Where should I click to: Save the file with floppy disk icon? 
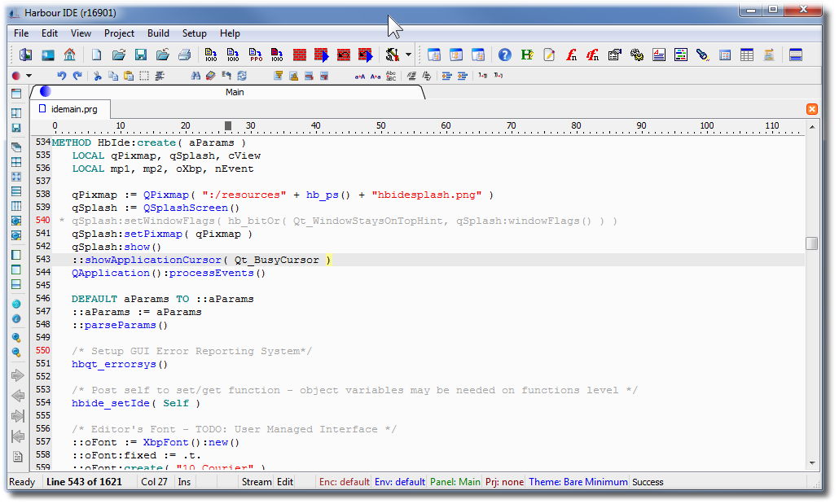(x=141, y=55)
